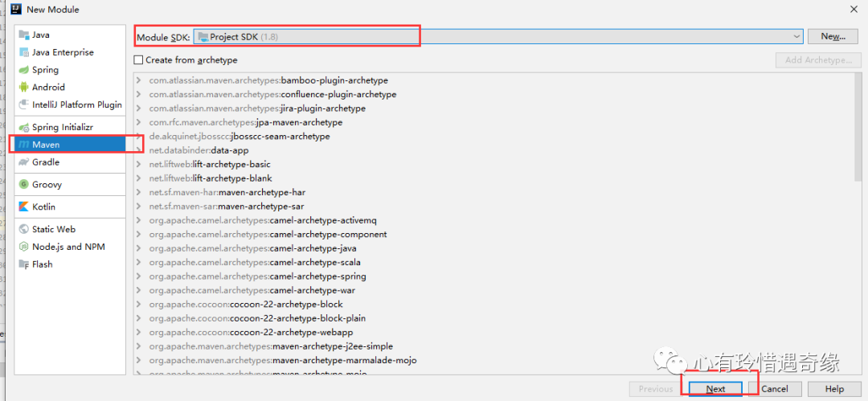Select IntelliJ Platform Plugin module type
This screenshot has width=868, height=401.
pyautogui.click(x=69, y=104)
